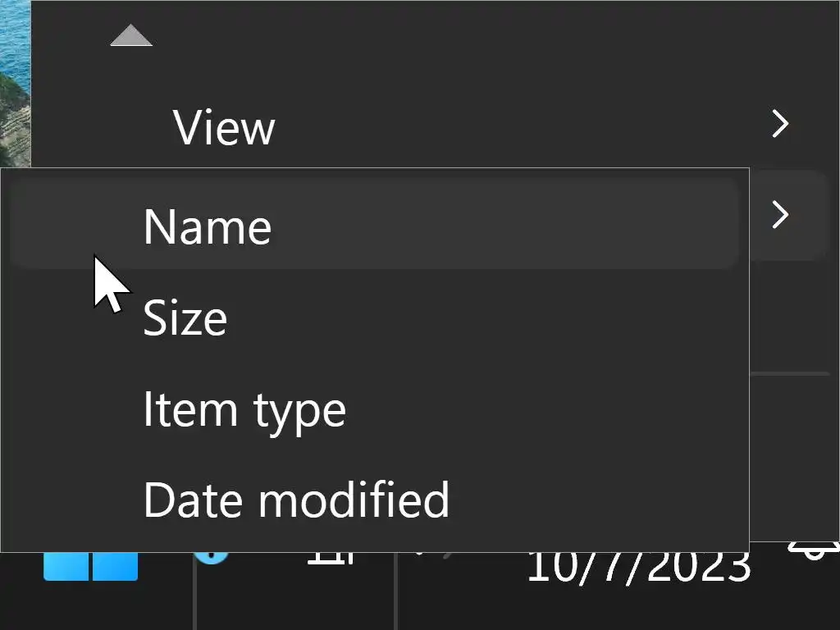Click the empty taskbar area below the Start button
Image resolution: width=840 pixels, height=630 pixels.
pyautogui.click(x=90, y=607)
